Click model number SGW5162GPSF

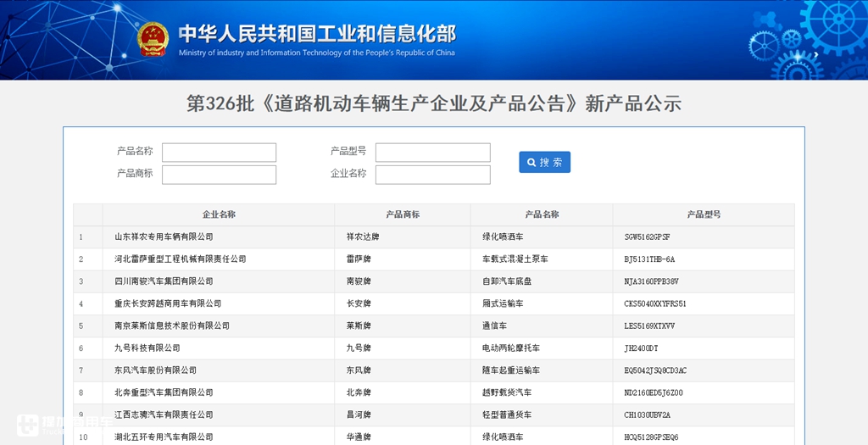[647, 236]
